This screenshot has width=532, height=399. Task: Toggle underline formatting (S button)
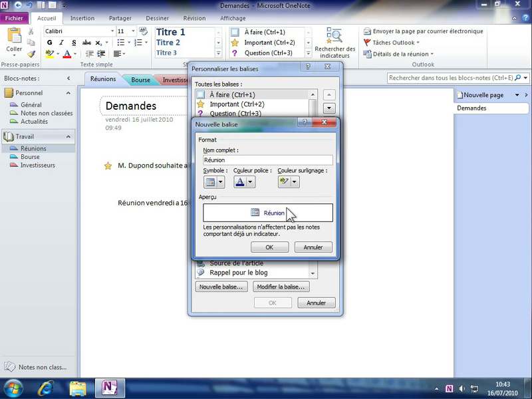pos(74,43)
